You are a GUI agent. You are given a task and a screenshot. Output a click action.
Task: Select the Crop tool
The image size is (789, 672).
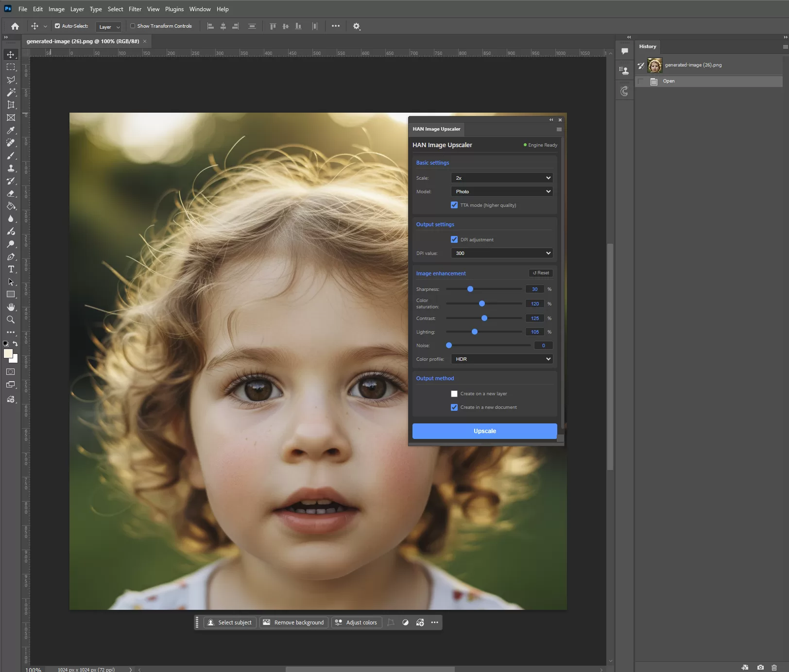[11, 105]
